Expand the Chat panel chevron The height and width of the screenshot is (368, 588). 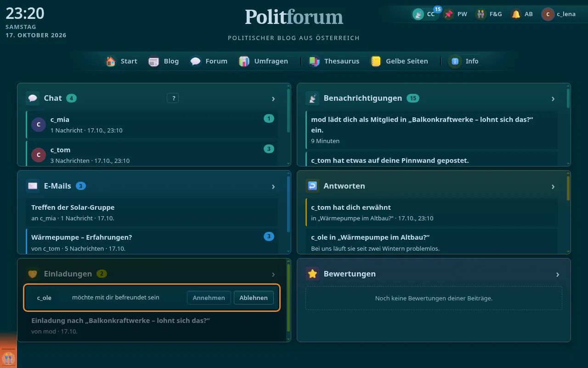coord(273,98)
